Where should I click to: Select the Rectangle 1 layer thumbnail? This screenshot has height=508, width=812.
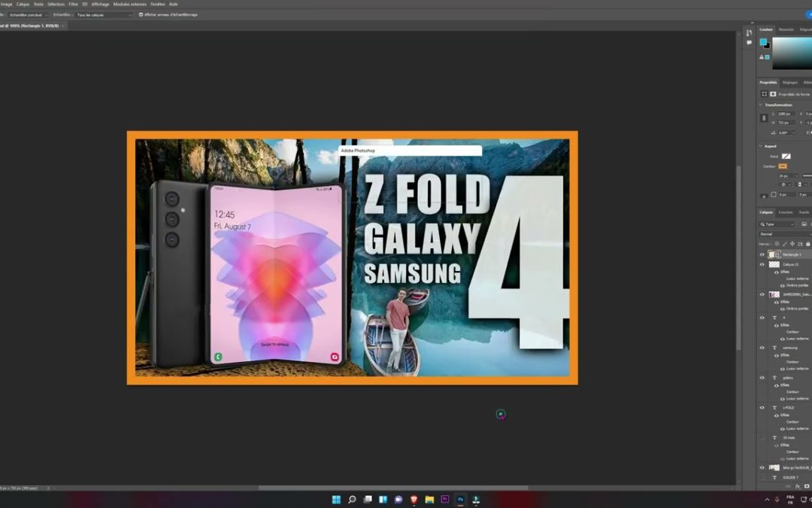[774, 254]
